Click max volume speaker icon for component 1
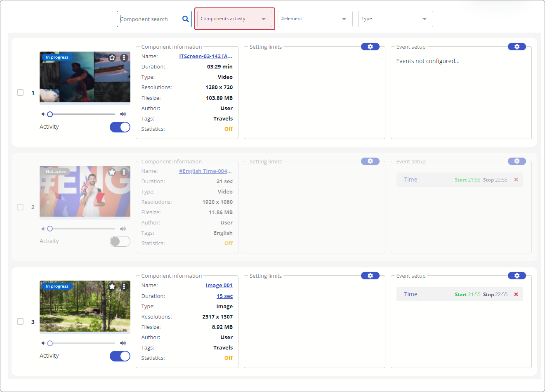Image resolution: width=545 pixels, height=392 pixels. (x=123, y=114)
